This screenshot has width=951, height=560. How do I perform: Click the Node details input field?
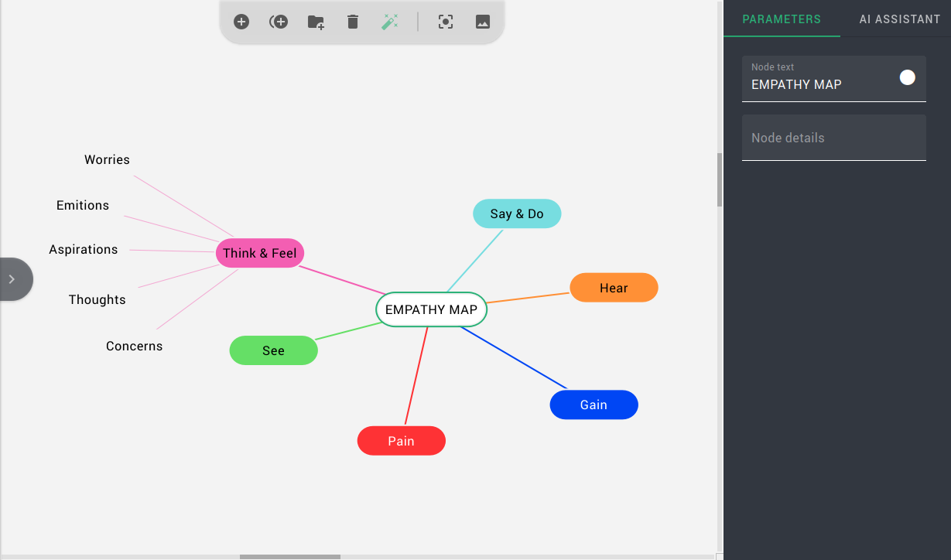pos(834,138)
